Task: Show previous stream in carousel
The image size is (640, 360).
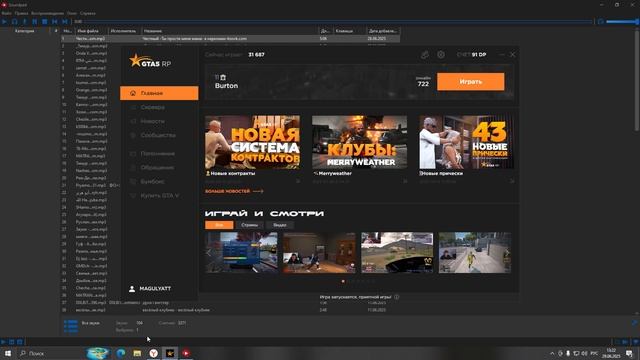Action: coord(209,253)
